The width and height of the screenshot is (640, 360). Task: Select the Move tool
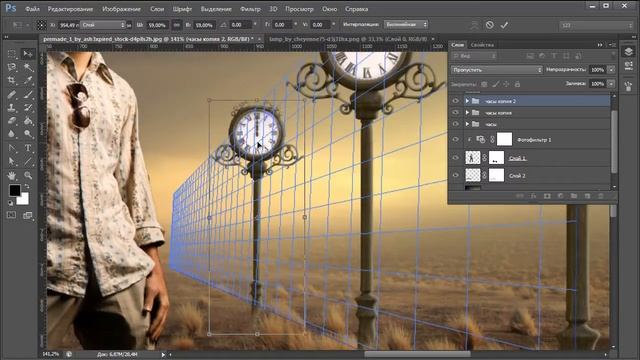pyautogui.click(x=28, y=54)
